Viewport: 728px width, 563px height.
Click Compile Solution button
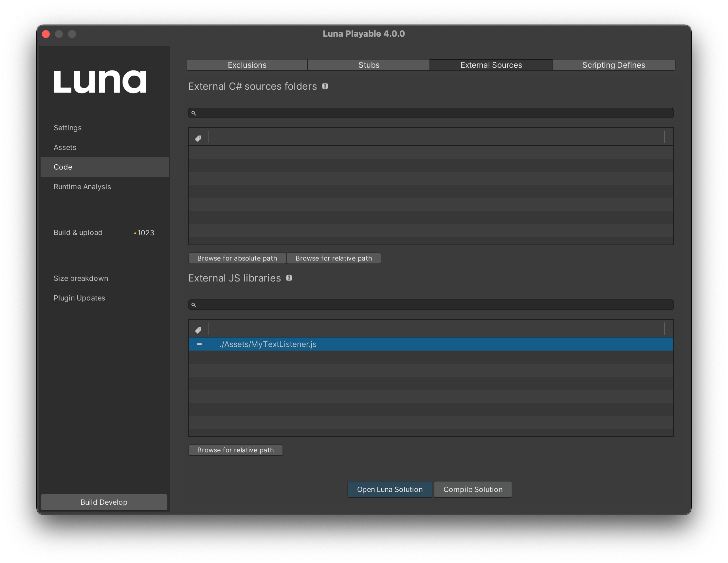(473, 489)
